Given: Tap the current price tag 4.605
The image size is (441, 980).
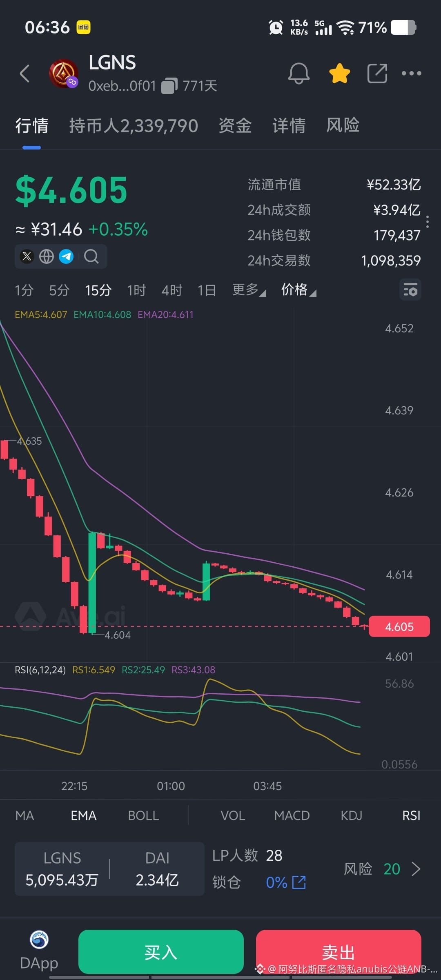Looking at the screenshot, I should [399, 626].
